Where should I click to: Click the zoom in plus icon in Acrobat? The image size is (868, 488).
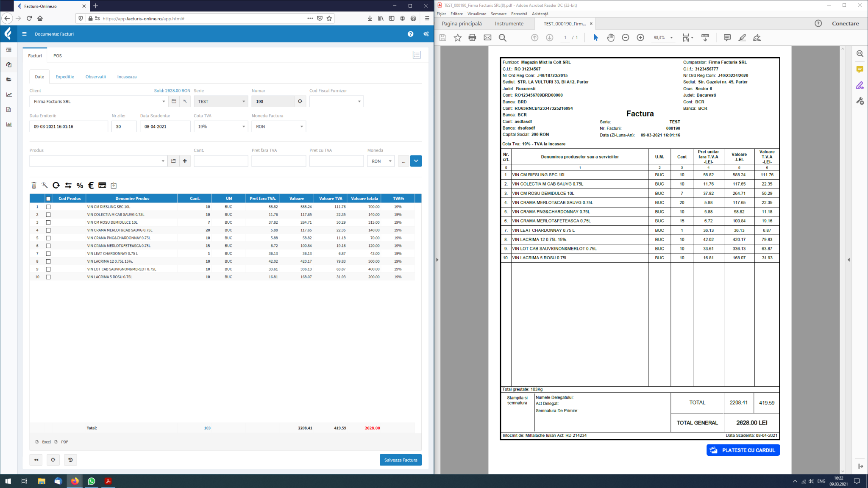[640, 38]
